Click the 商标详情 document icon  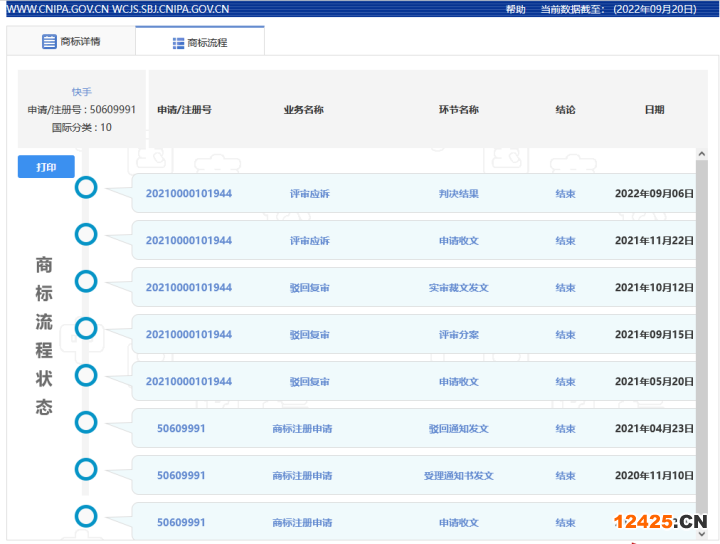pyautogui.click(x=49, y=41)
